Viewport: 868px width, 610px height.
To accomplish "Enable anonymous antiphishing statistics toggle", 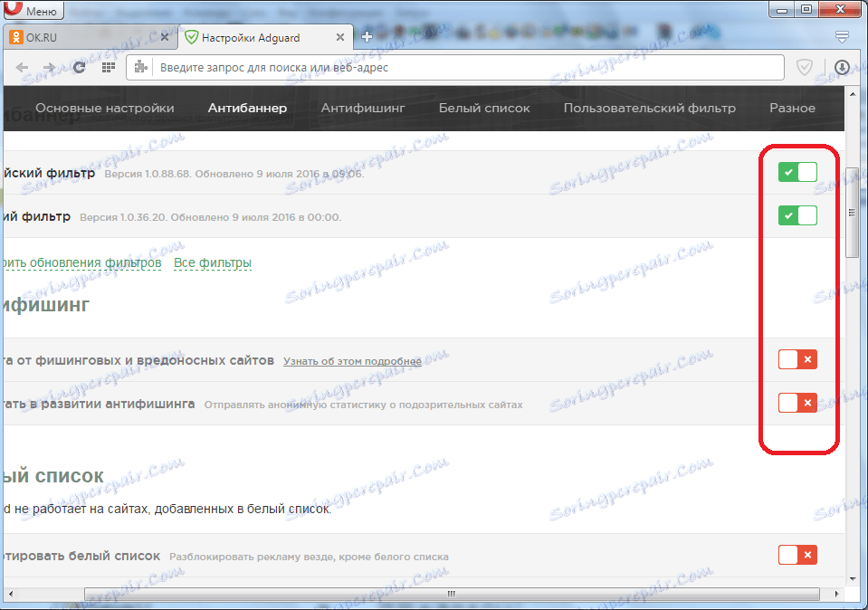I will coord(797,403).
